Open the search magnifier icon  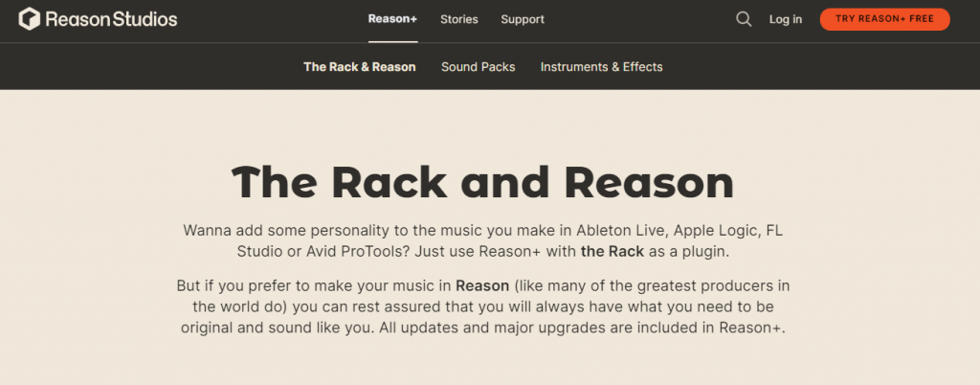coord(743,19)
